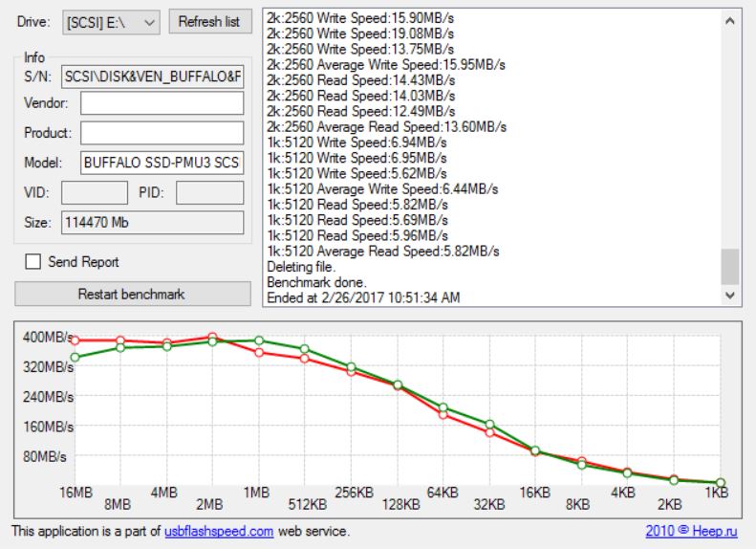756x549 pixels.
Task: Click the log scroll down arrow
Action: (x=731, y=296)
